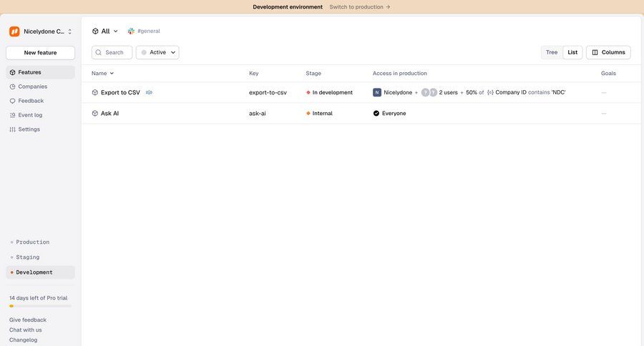Click the New feature button
Viewport: 644px width, 346px height.
point(40,52)
